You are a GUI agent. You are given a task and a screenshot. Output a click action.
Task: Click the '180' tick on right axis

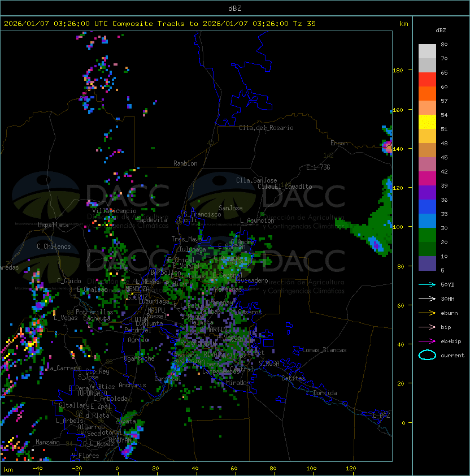[398, 71]
